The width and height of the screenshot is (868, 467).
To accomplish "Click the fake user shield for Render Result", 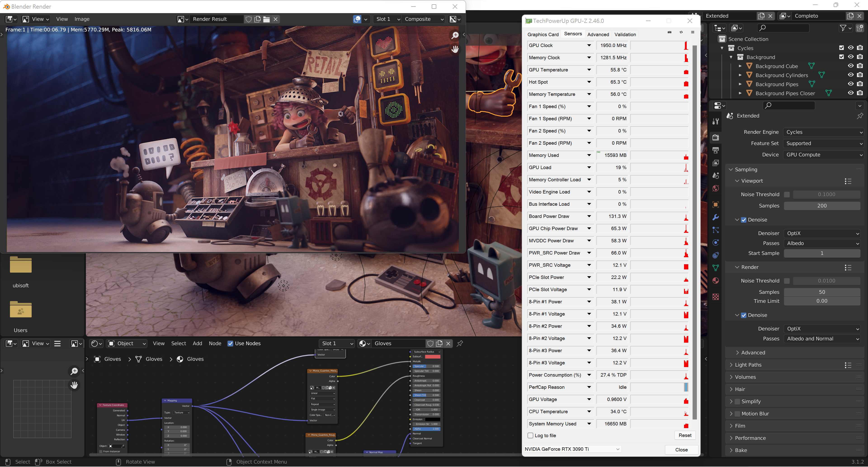I will tap(248, 19).
